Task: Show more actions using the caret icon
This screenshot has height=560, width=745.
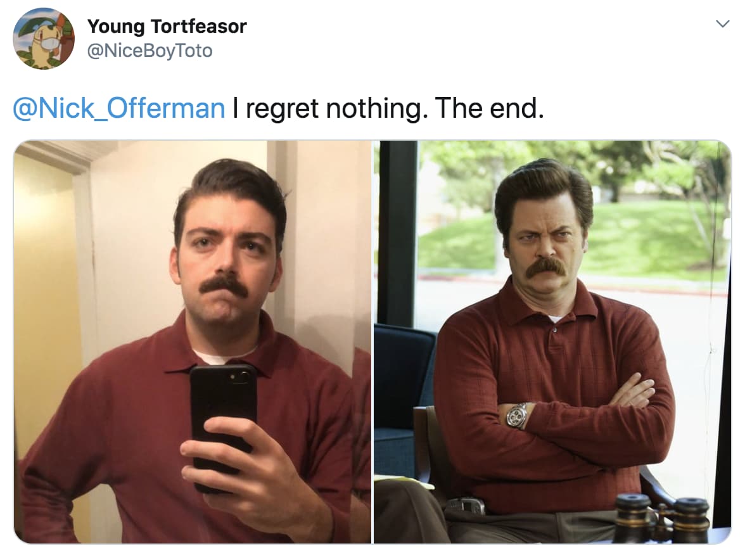Action: click(722, 23)
